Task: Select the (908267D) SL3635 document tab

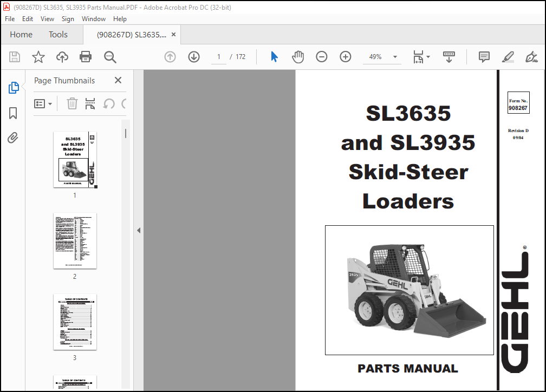Action: coord(132,35)
